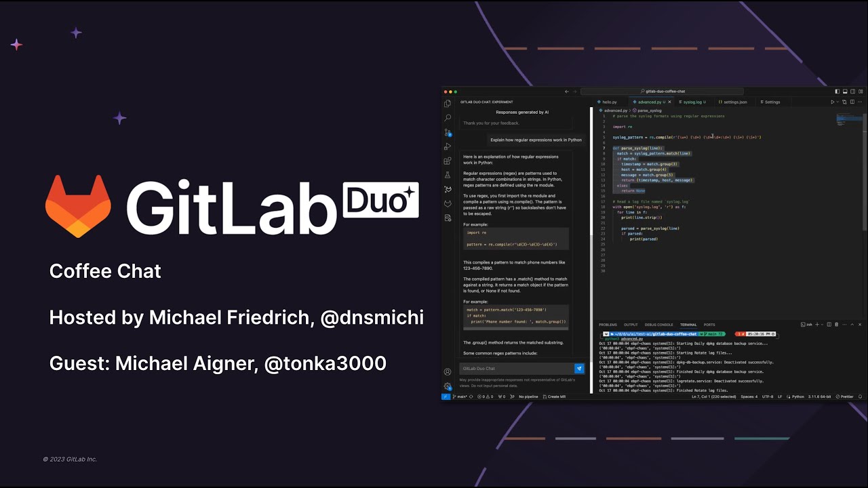This screenshot has width=868, height=488.
Task: Change the UTF-8 encoding in status bar
Action: click(x=768, y=396)
